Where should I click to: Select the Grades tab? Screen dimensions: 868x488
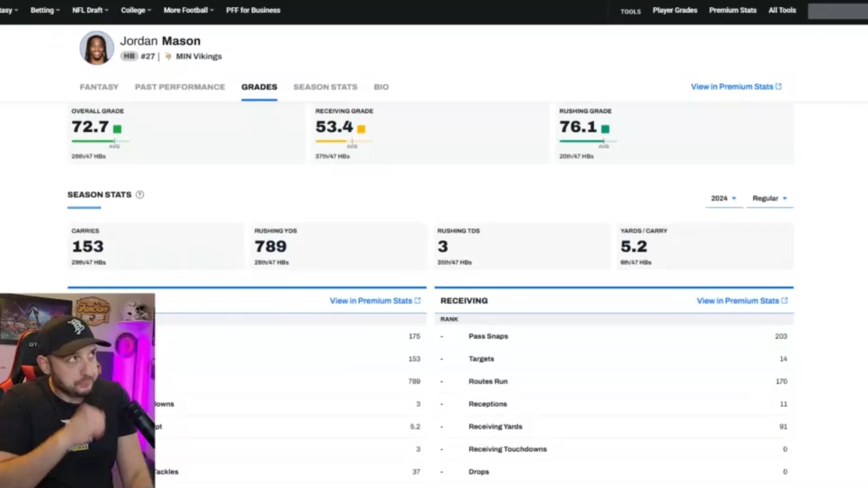pos(259,87)
